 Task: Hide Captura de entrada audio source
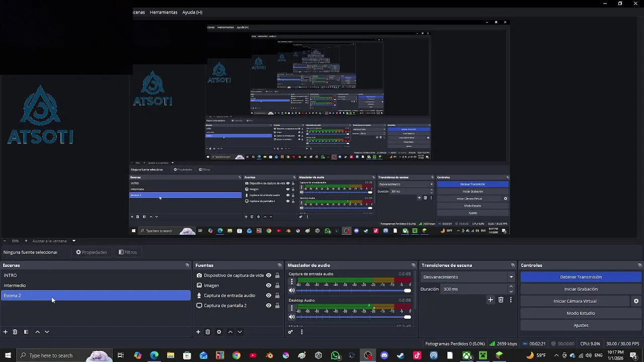[x=269, y=296]
